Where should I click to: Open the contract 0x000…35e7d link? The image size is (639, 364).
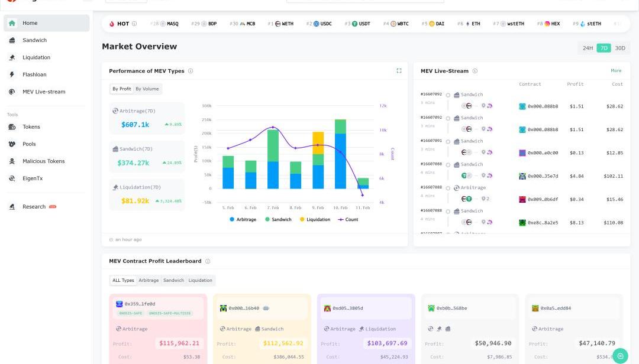543,176
